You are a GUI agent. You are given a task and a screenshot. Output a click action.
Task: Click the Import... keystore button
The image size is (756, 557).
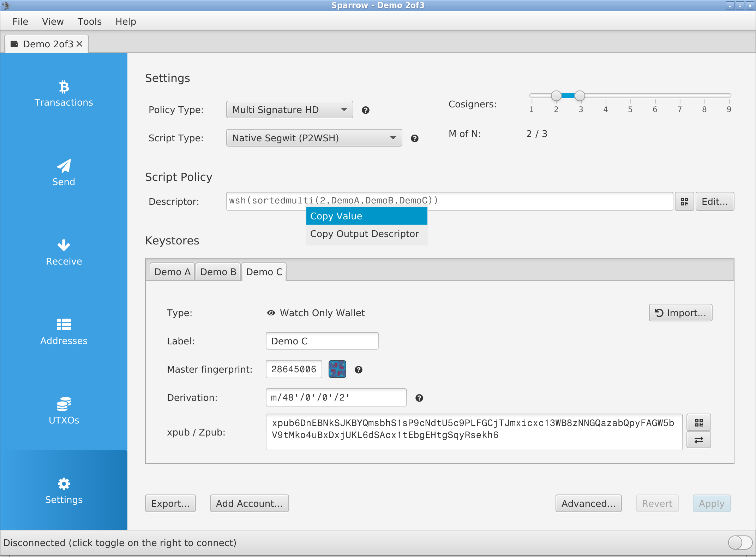(x=680, y=313)
